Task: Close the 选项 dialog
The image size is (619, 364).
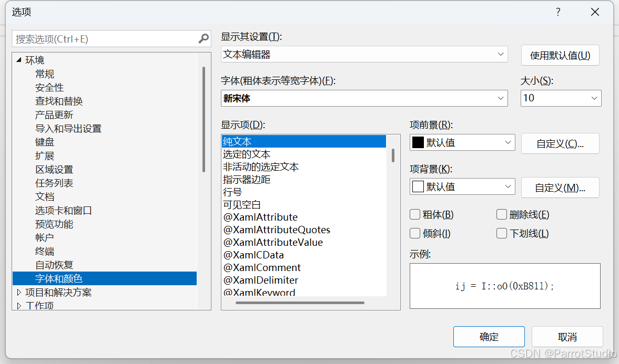Action: [595, 12]
